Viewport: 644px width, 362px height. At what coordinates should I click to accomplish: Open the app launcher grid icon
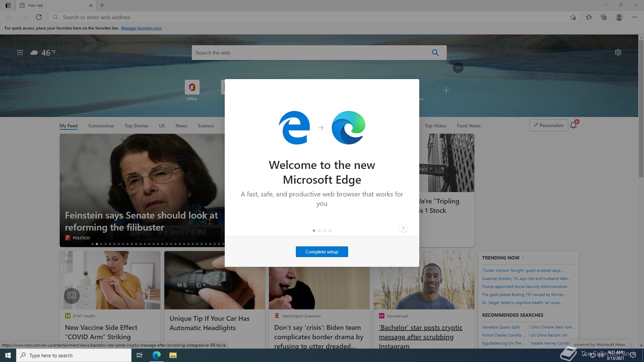point(20,53)
